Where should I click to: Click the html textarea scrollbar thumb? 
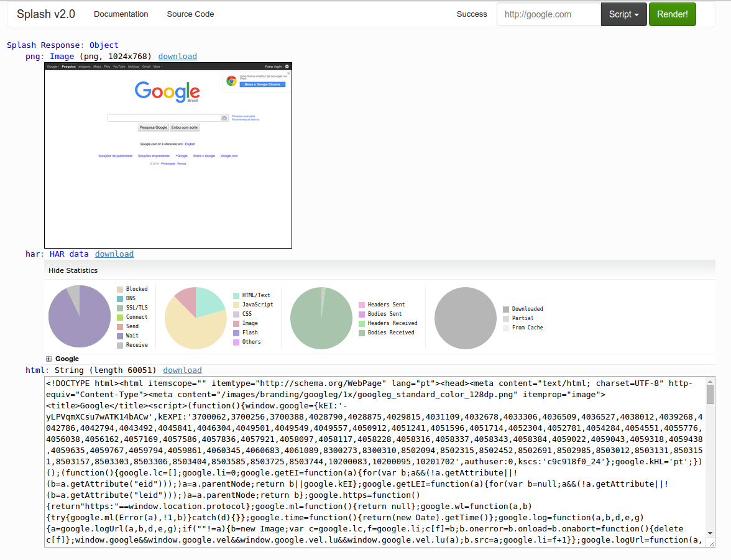point(710,395)
